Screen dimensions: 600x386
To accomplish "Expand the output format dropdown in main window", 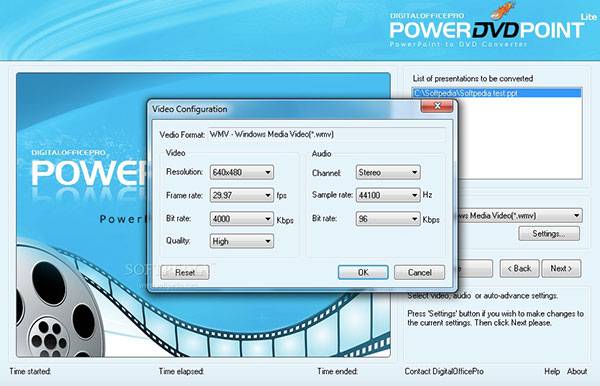I will pos(520,215).
